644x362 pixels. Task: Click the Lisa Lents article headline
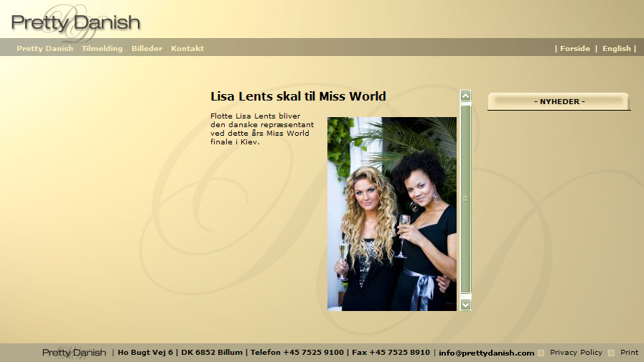[298, 96]
